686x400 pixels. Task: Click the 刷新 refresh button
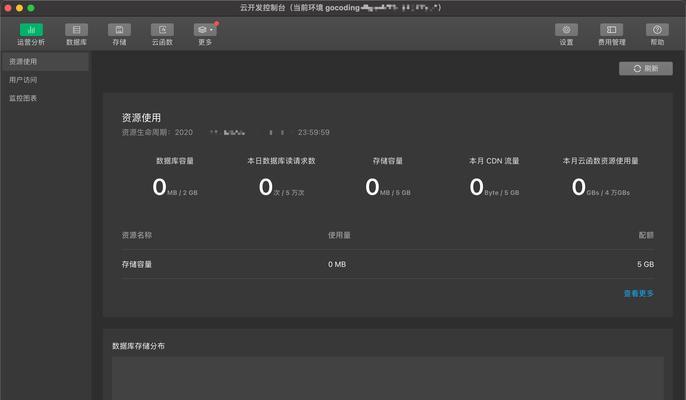coord(646,68)
